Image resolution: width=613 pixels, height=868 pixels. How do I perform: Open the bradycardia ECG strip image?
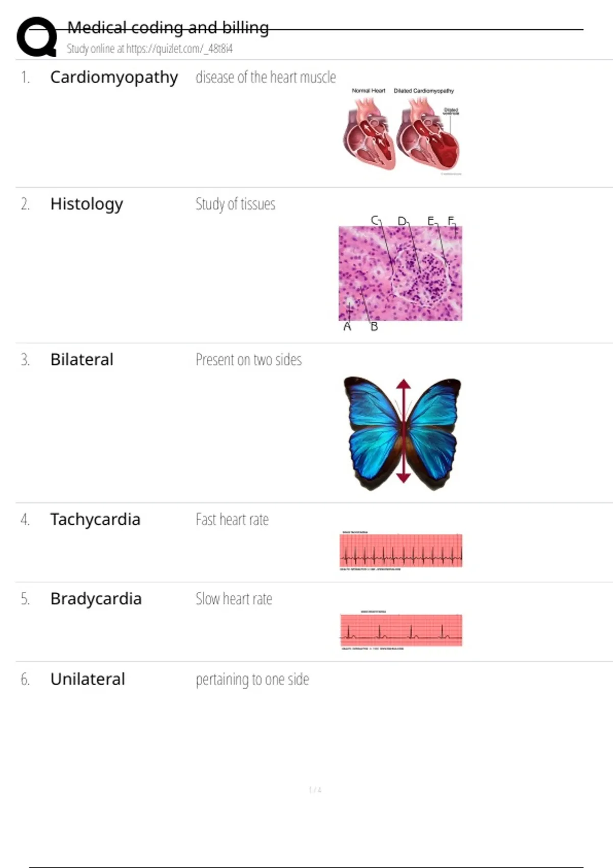pos(401,630)
